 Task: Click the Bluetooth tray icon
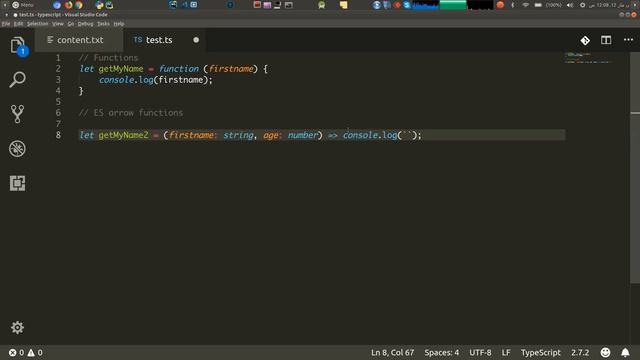coord(513,5)
